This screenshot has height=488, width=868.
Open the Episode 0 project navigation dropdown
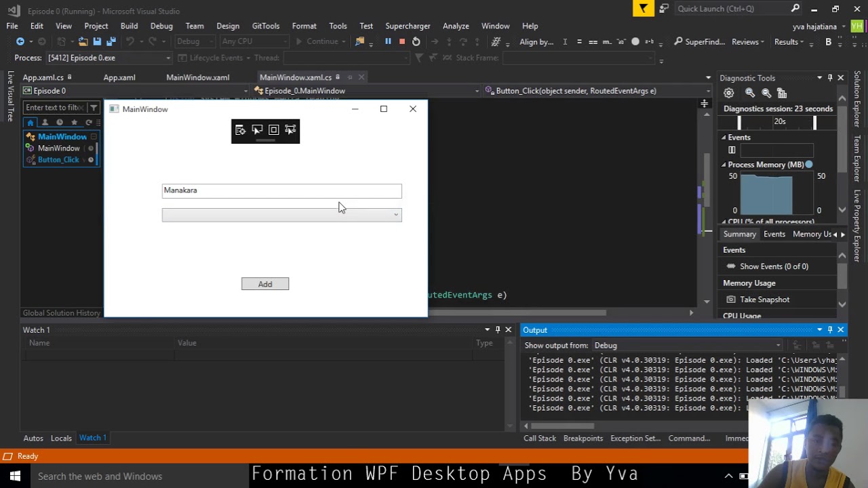pos(136,91)
